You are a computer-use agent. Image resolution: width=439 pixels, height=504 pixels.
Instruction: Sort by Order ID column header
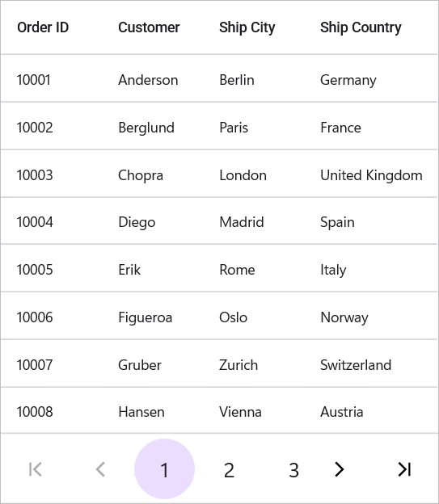(x=43, y=27)
